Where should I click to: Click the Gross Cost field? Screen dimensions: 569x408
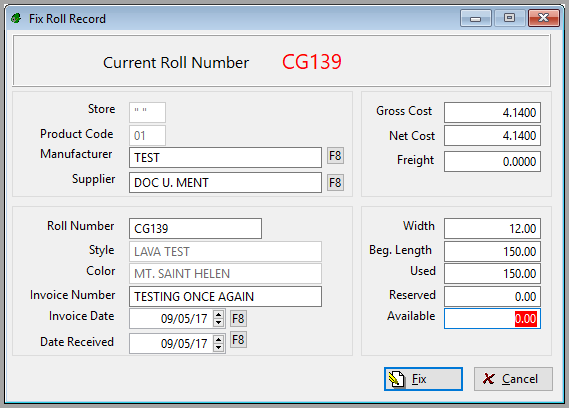click(x=492, y=113)
